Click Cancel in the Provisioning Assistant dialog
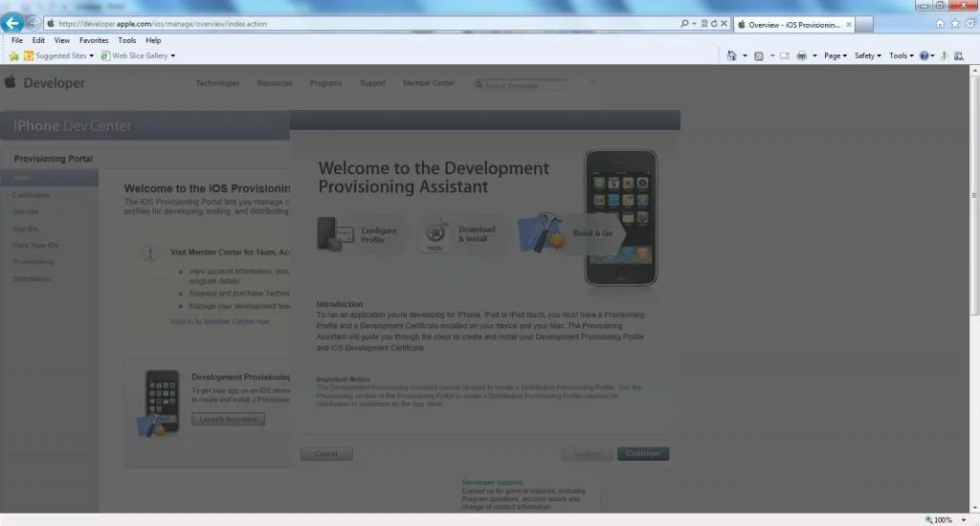Viewport: 980px width, 526px height. (326, 453)
